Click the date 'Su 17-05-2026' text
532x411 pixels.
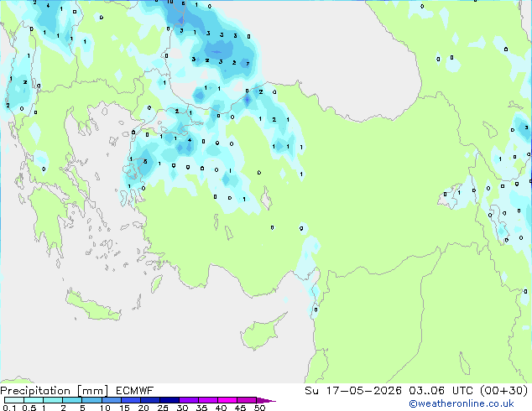353,391
